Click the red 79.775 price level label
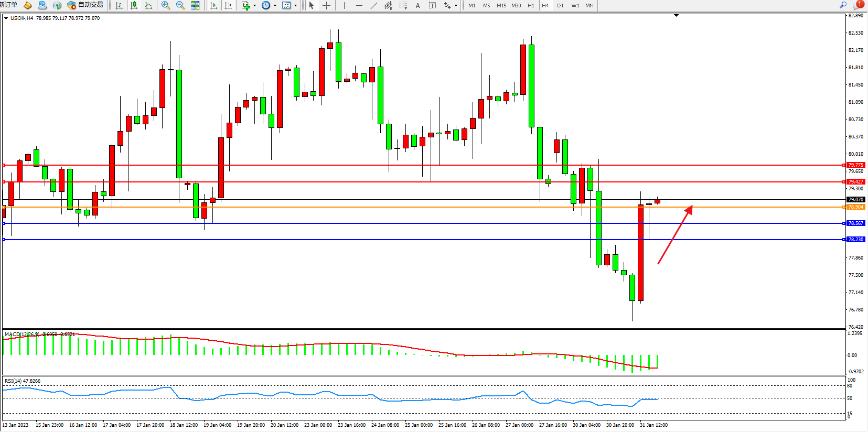Image resolution: width=868 pixels, height=432 pixels. tap(855, 165)
